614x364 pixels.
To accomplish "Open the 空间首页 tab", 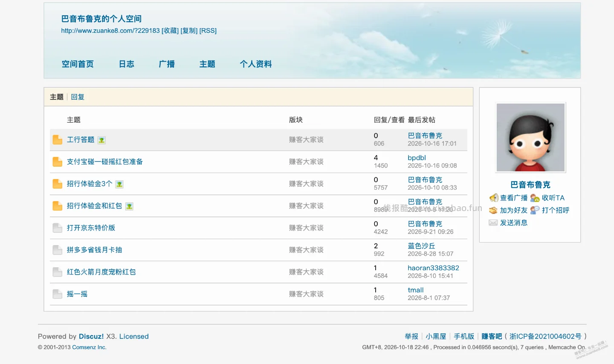I will click(x=78, y=64).
